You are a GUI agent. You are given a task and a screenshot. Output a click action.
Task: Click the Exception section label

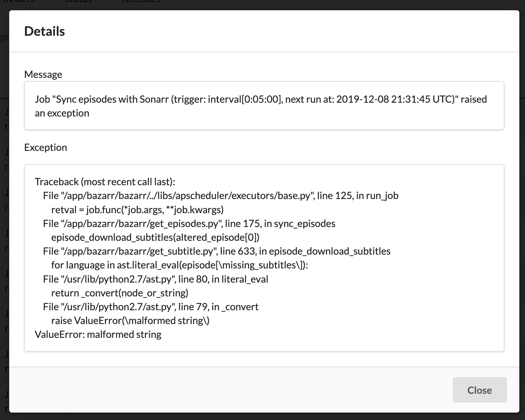coord(45,147)
